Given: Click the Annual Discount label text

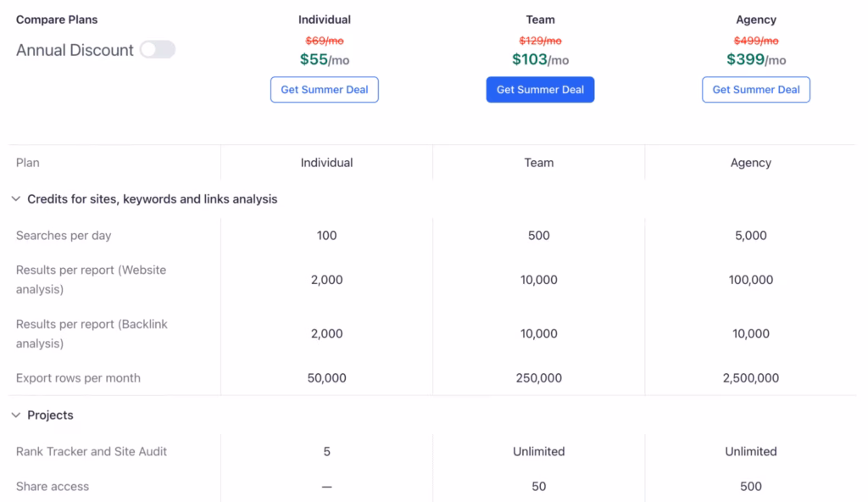Looking at the screenshot, I should point(75,50).
